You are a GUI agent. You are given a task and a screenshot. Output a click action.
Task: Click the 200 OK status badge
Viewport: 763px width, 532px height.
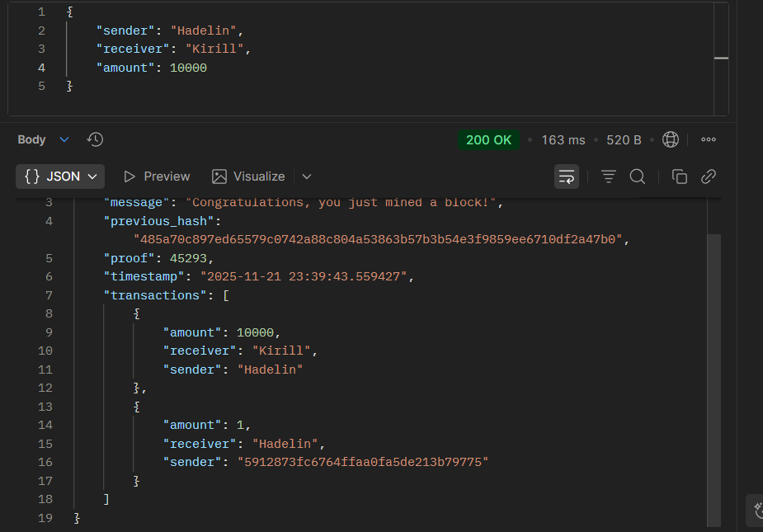point(488,139)
